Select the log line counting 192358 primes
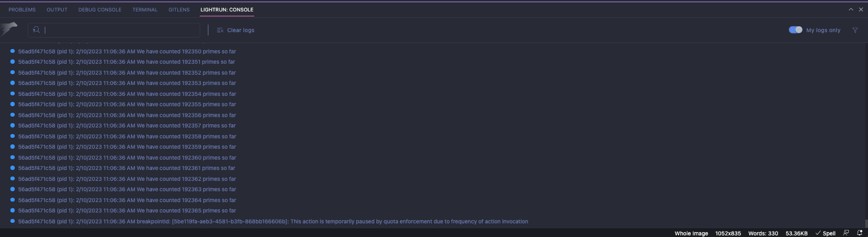868x237 pixels. [x=127, y=136]
